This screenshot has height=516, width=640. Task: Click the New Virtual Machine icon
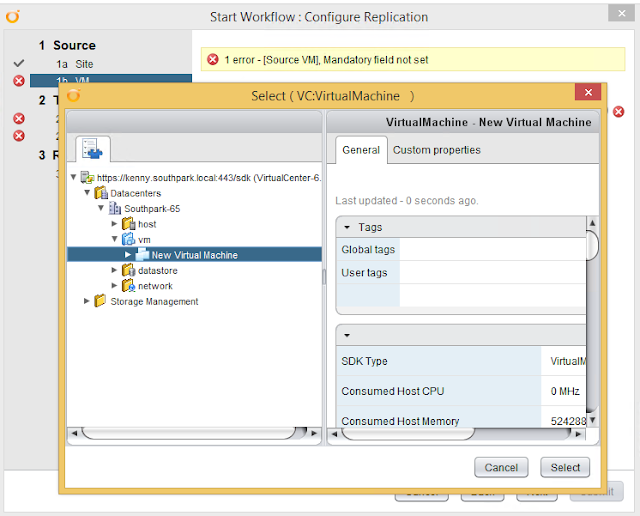point(142,254)
